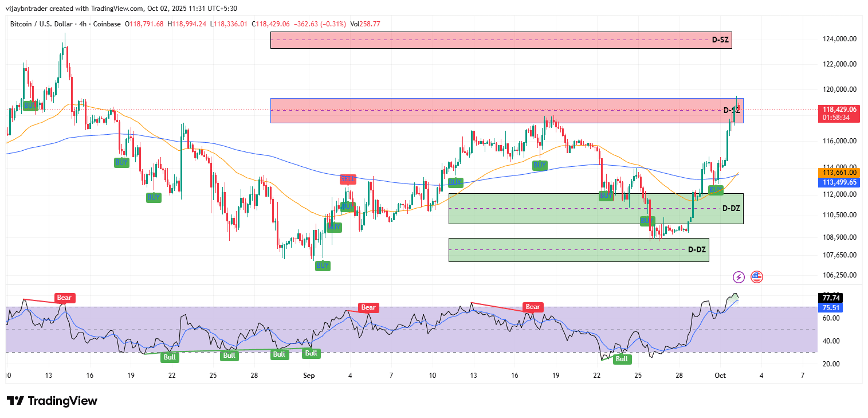Click the D-DZ label in the upper green zone
The height and width of the screenshot is (418, 868).
(x=731, y=209)
